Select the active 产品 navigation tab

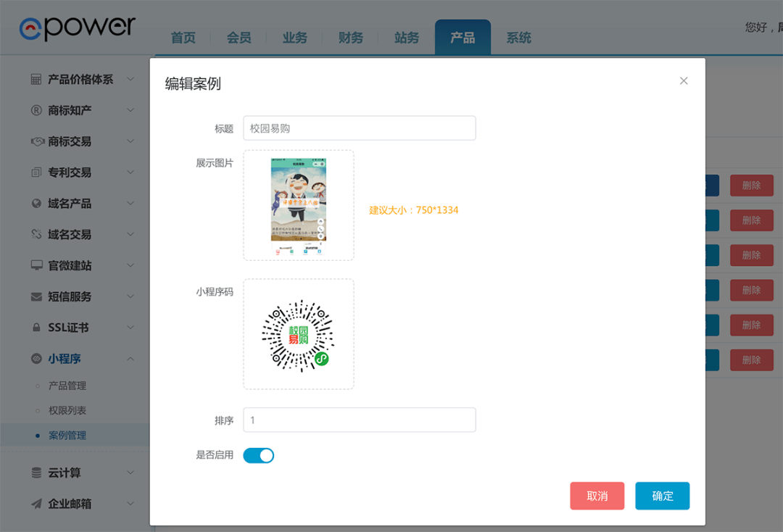463,38
